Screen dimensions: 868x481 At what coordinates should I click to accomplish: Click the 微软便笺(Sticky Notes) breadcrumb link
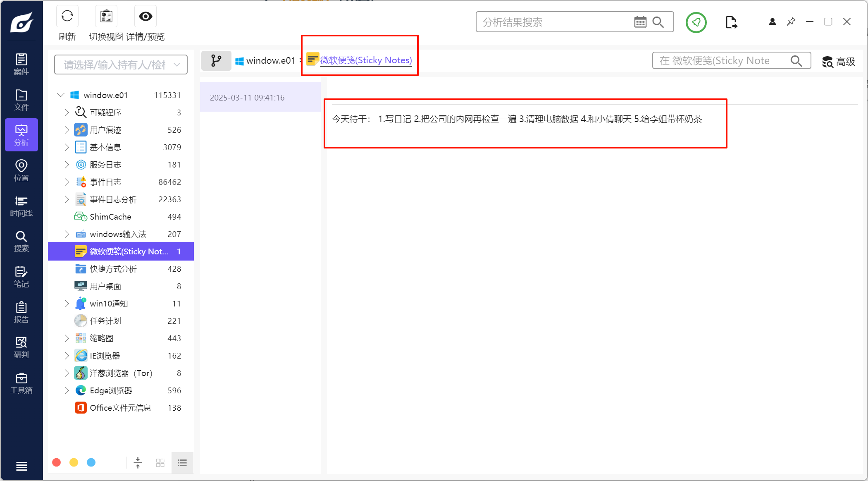(366, 60)
